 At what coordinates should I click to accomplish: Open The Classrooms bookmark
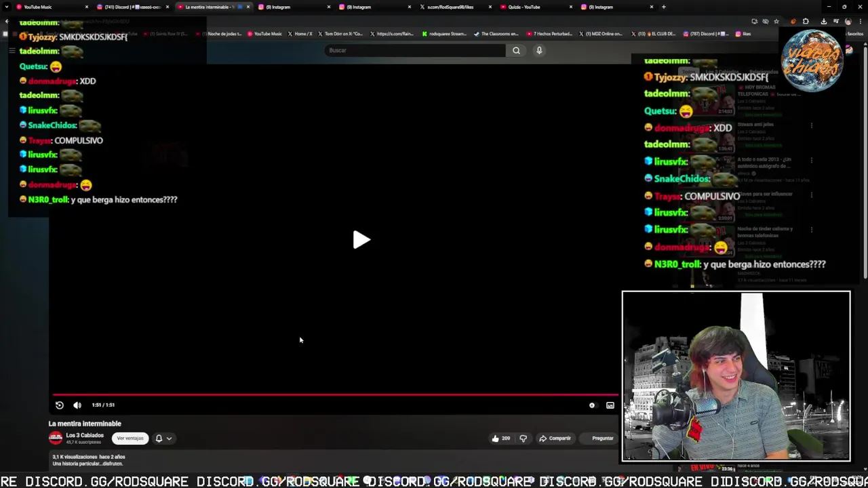(x=496, y=34)
